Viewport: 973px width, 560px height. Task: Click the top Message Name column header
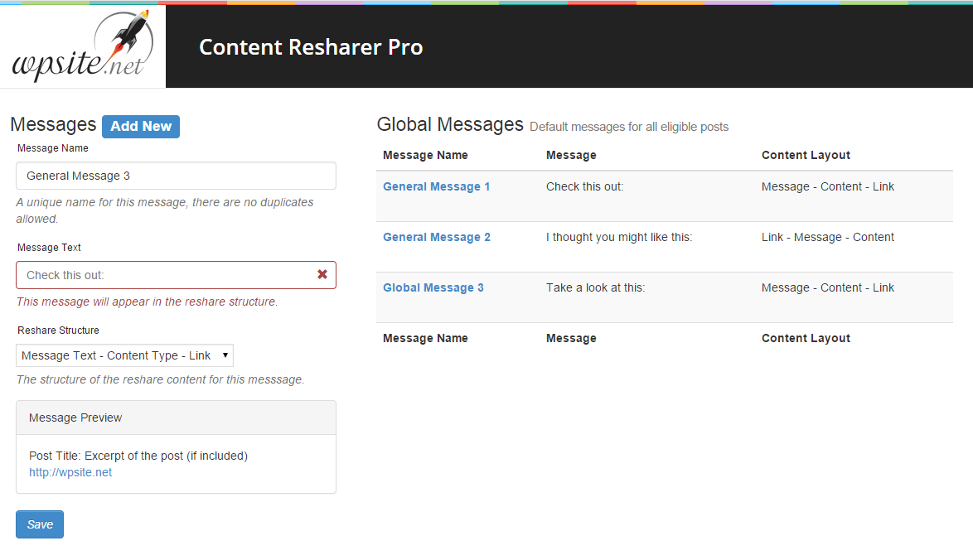(x=425, y=155)
